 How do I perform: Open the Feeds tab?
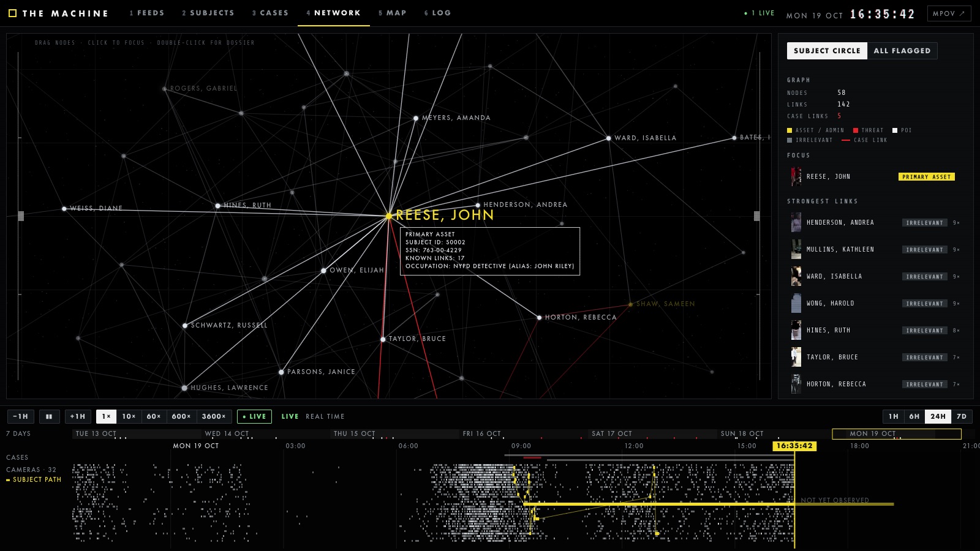pyautogui.click(x=147, y=13)
